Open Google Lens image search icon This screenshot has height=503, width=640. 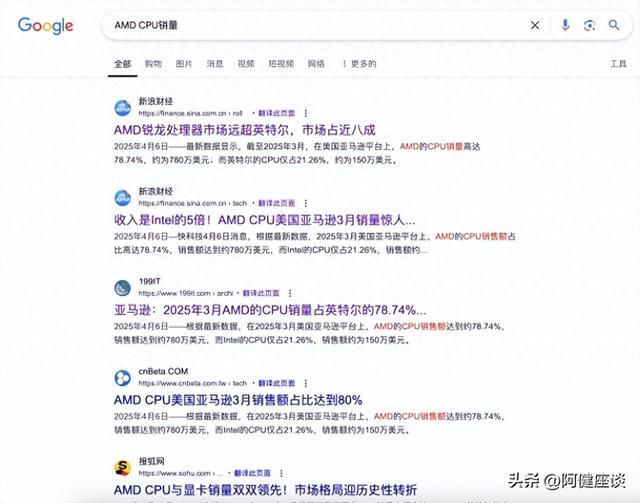pyautogui.click(x=589, y=25)
